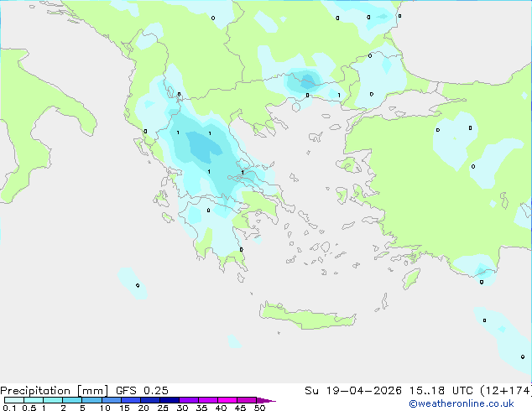
Task: Click the 25–30 mm navy legend swatch
Action: 169,400
